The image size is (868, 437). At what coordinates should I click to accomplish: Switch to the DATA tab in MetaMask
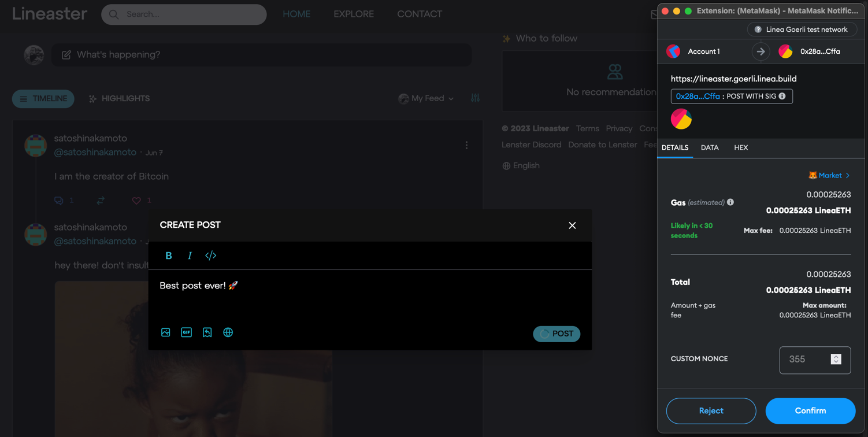coord(710,148)
